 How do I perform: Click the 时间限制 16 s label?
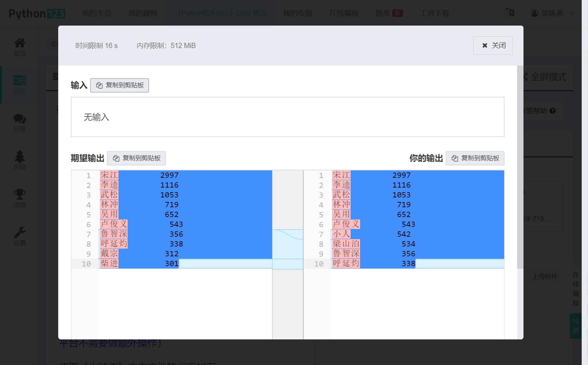pos(96,46)
